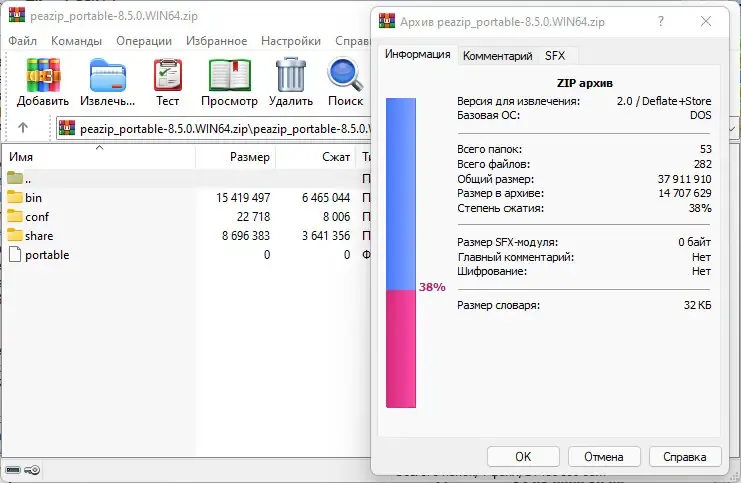The width and height of the screenshot is (741, 483).
Task: Open the Команды menu
Action: click(x=76, y=41)
